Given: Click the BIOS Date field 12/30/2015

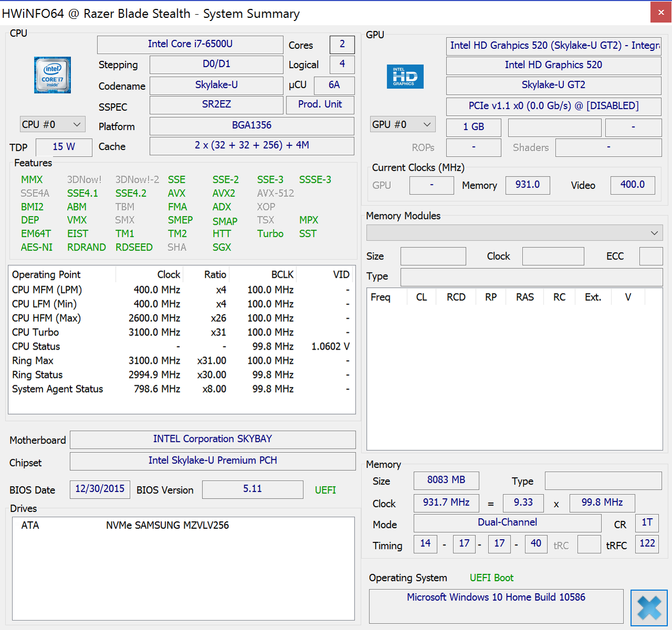Looking at the screenshot, I should pyautogui.click(x=100, y=489).
